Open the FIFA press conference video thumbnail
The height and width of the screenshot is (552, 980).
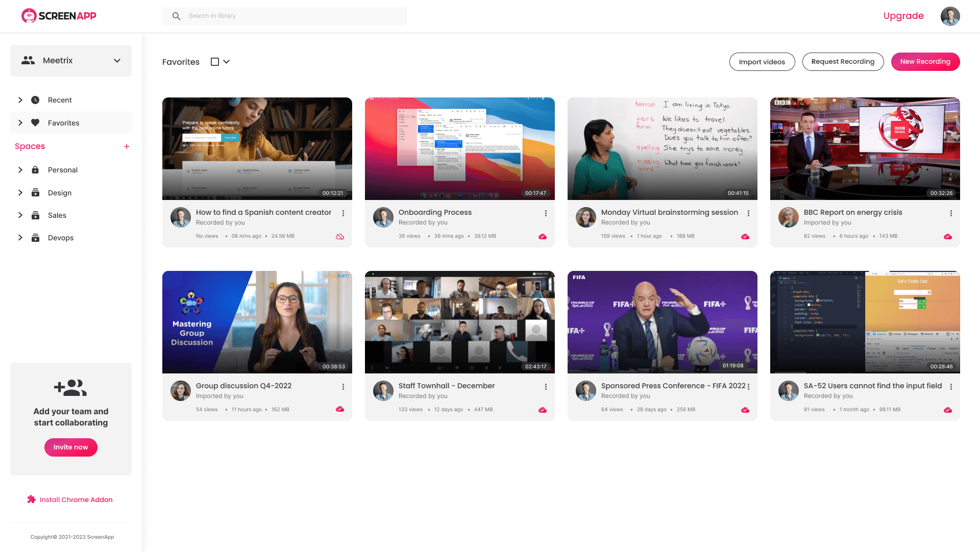pyautogui.click(x=663, y=322)
